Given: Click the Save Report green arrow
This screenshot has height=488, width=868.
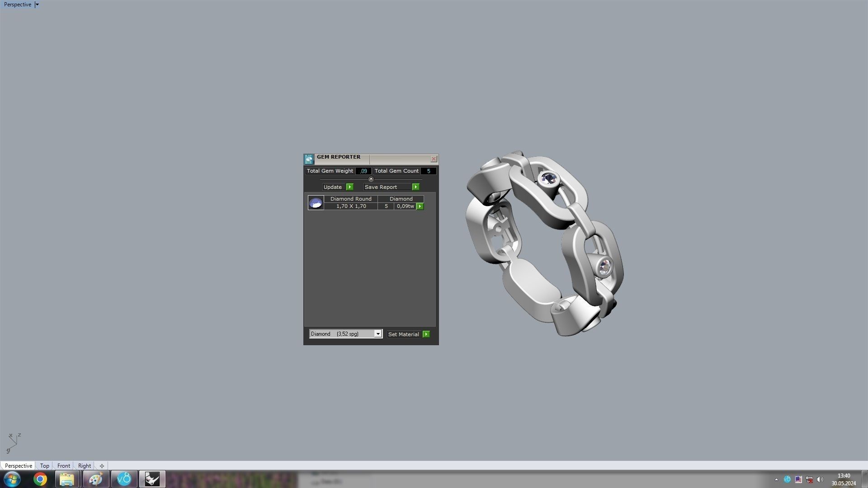Looking at the screenshot, I should click(415, 187).
